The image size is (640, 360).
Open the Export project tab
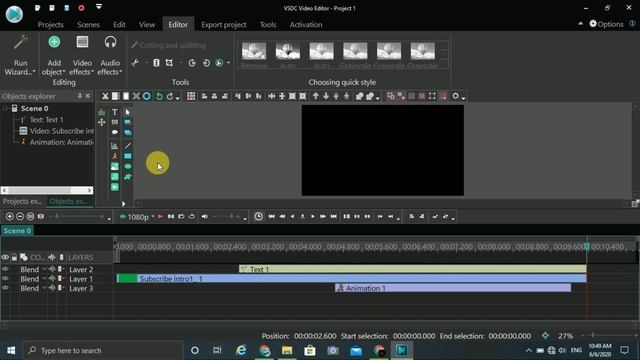click(224, 24)
